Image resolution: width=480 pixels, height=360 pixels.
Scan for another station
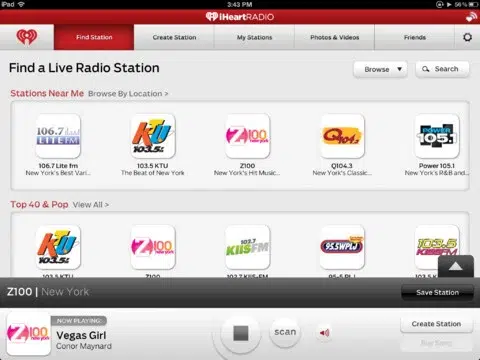point(285,332)
